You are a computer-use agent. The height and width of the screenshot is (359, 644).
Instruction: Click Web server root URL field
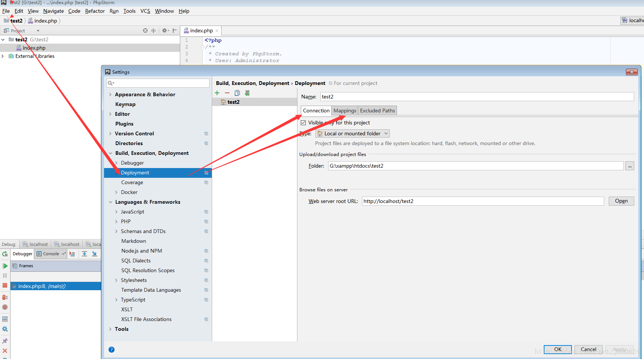tap(483, 201)
